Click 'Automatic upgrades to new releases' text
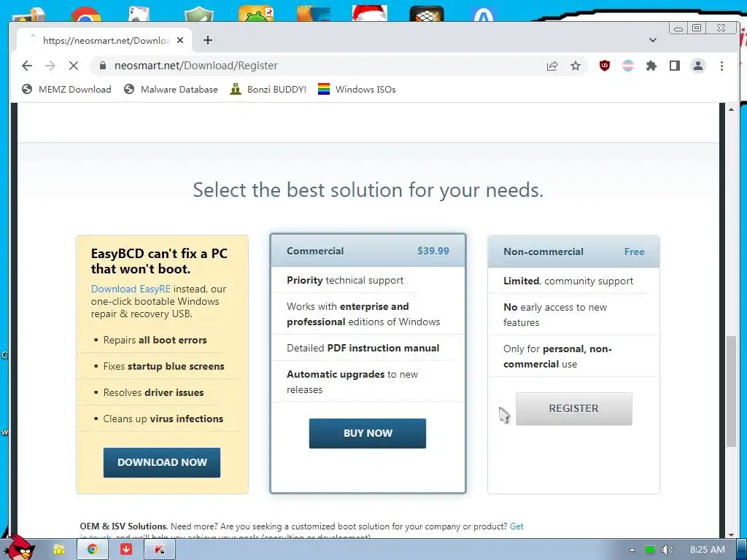Viewport: 747px width, 560px height. pyautogui.click(x=352, y=382)
